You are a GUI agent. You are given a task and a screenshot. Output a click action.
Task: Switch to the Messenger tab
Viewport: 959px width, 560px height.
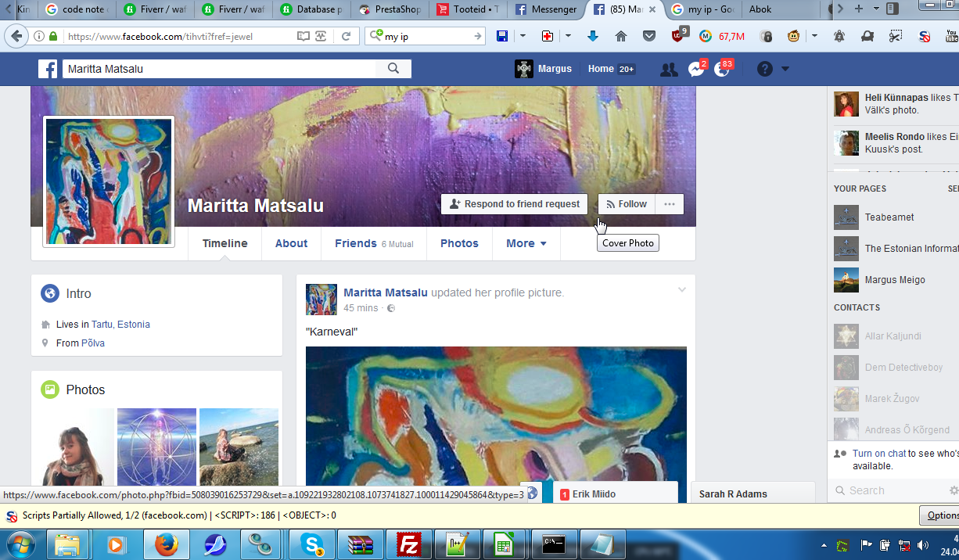coord(547,9)
